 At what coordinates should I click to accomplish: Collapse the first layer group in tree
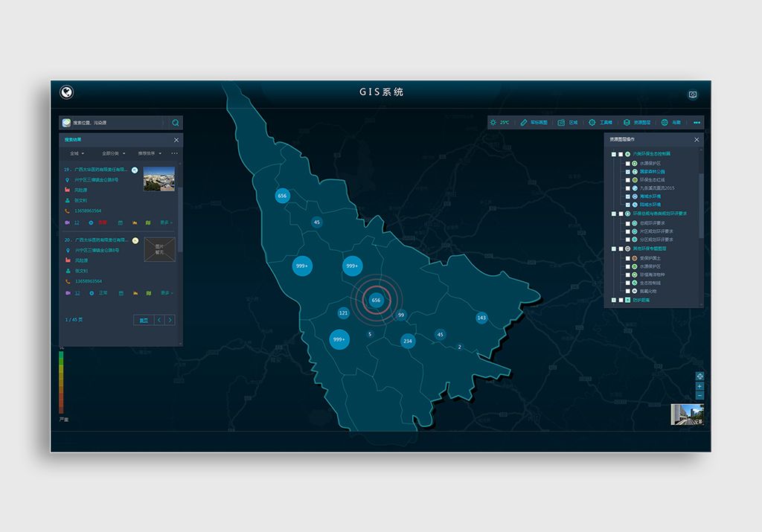[x=613, y=154]
